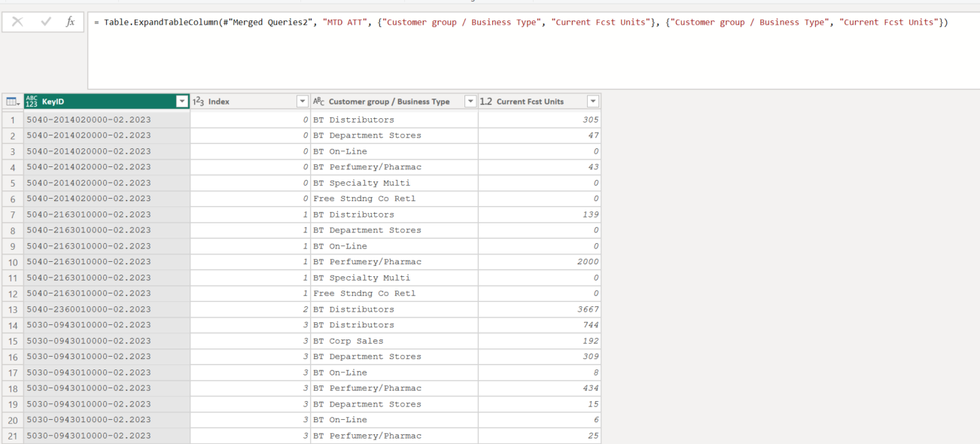The height and width of the screenshot is (444, 980).
Task: Select BT Distributors cell in row 1
Action: 394,120
